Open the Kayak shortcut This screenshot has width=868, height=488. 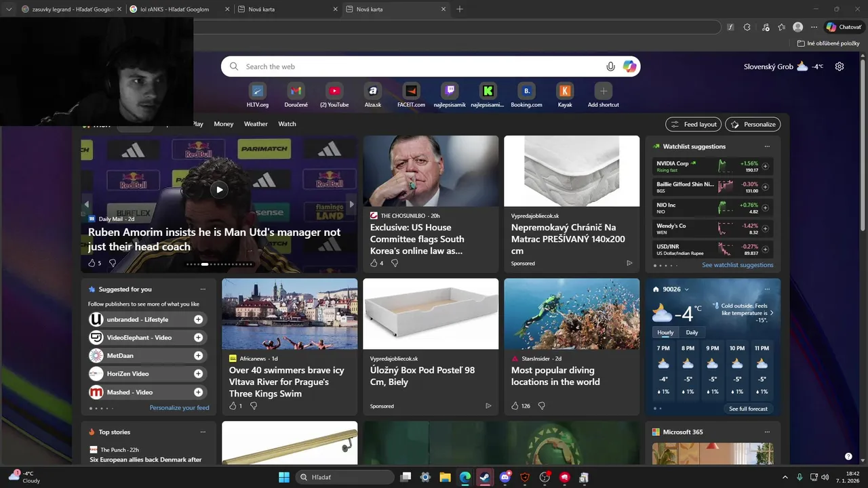(565, 90)
